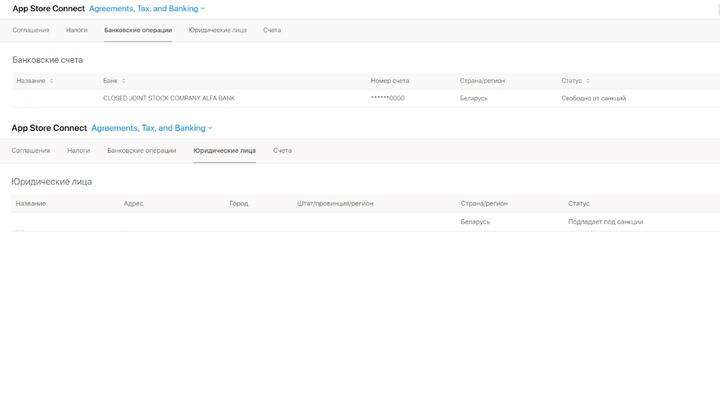Image resolution: width=720 pixels, height=405 pixels.
Task: Select Банковские операции tab in lower panel
Action: click(x=141, y=150)
